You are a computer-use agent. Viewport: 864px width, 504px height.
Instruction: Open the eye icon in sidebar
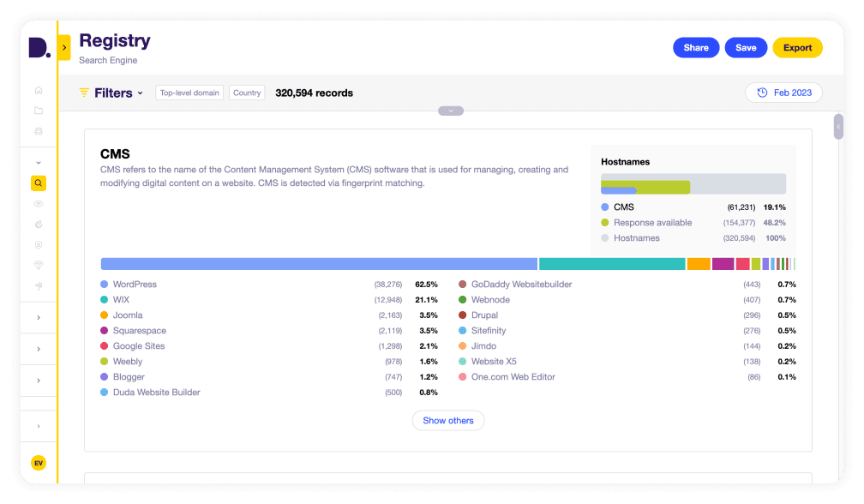pos(39,204)
